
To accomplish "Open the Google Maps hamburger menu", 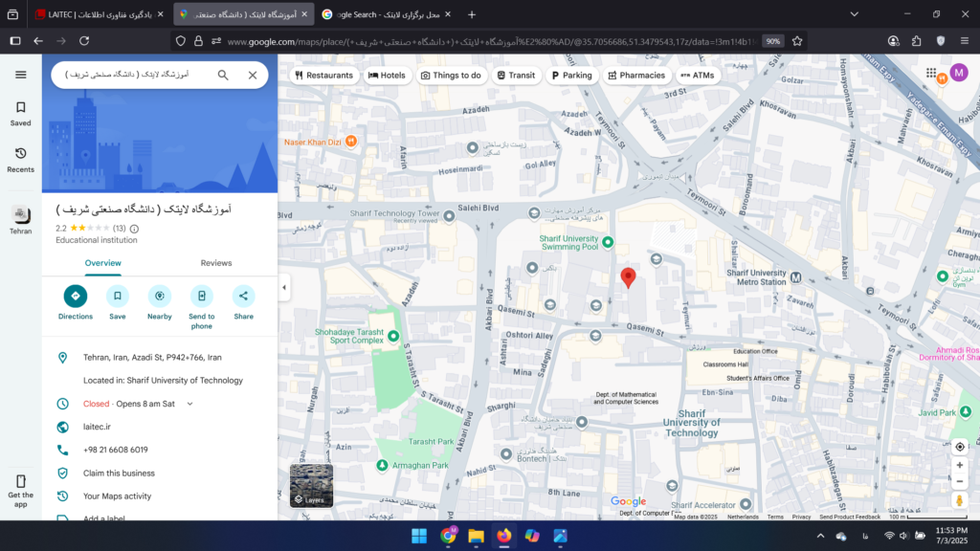I will pos(20,75).
